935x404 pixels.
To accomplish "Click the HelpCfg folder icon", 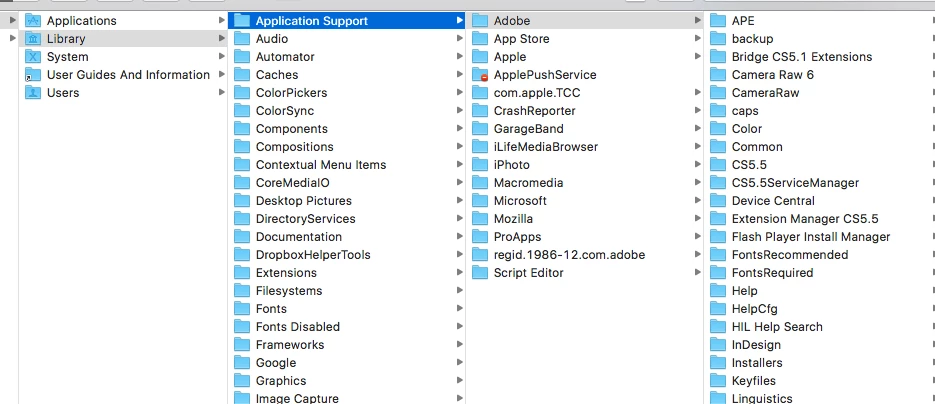I will click(718, 309).
